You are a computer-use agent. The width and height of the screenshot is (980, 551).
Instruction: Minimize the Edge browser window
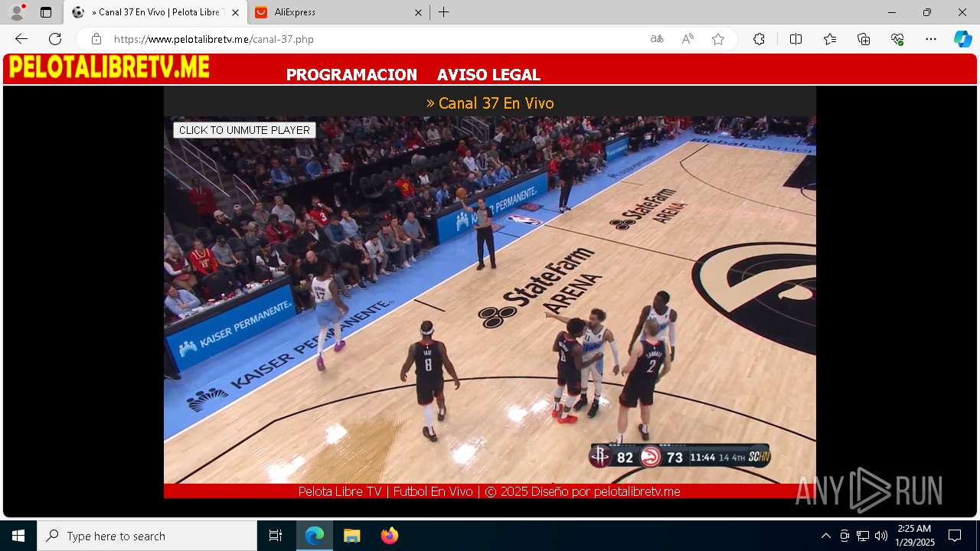(x=892, y=12)
